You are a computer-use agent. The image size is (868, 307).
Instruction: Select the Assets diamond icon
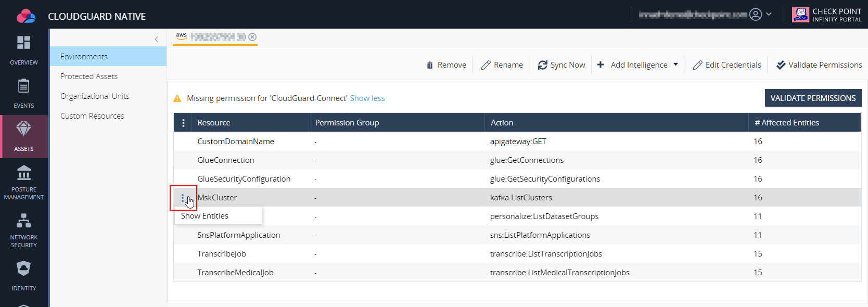click(24, 129)
